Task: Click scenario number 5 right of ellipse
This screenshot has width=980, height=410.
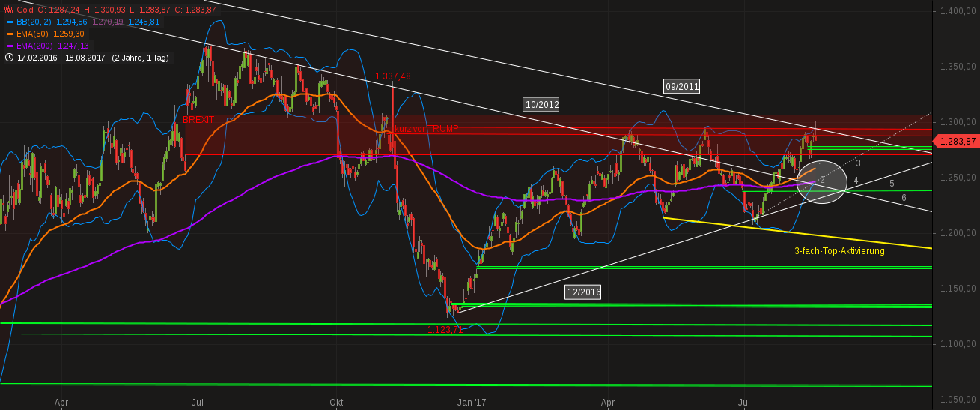Action: click(892, 183)
